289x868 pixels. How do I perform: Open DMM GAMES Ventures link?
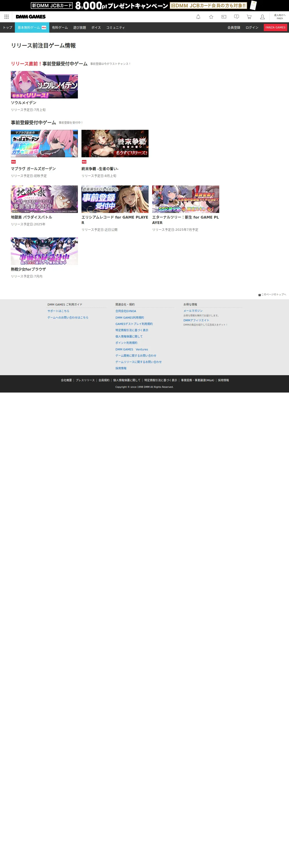pos(131,349)
